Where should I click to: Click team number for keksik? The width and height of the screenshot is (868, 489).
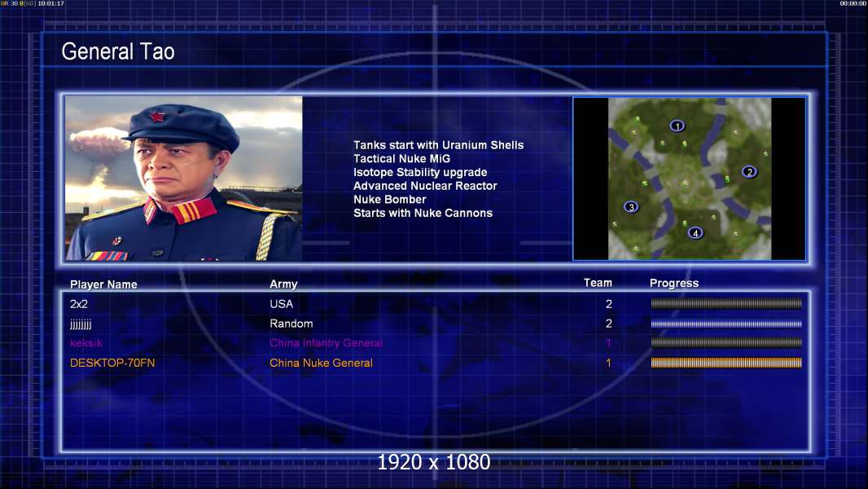click(608, 343)
